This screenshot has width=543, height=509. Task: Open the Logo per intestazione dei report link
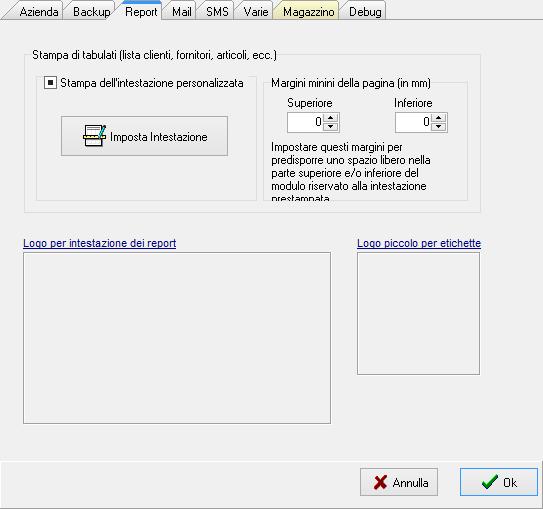[x=99, y=243]
